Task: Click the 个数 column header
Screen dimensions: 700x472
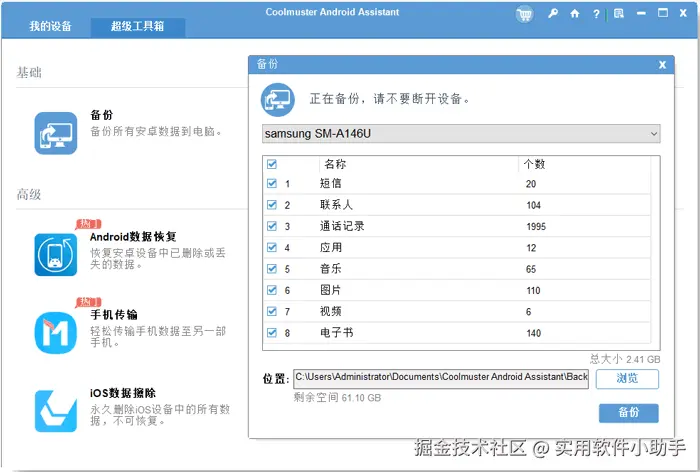Action: click(x=534, y=164)
